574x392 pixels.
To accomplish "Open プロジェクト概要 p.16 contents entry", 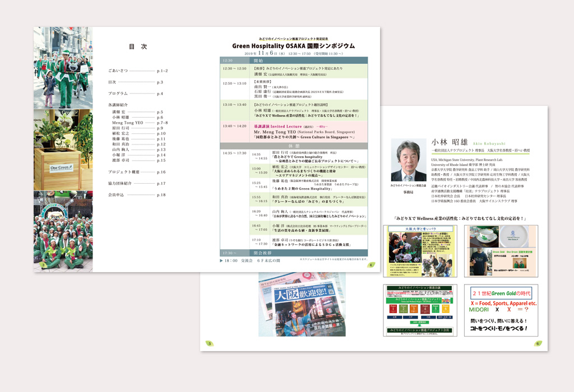I will (x=137, y=172).
